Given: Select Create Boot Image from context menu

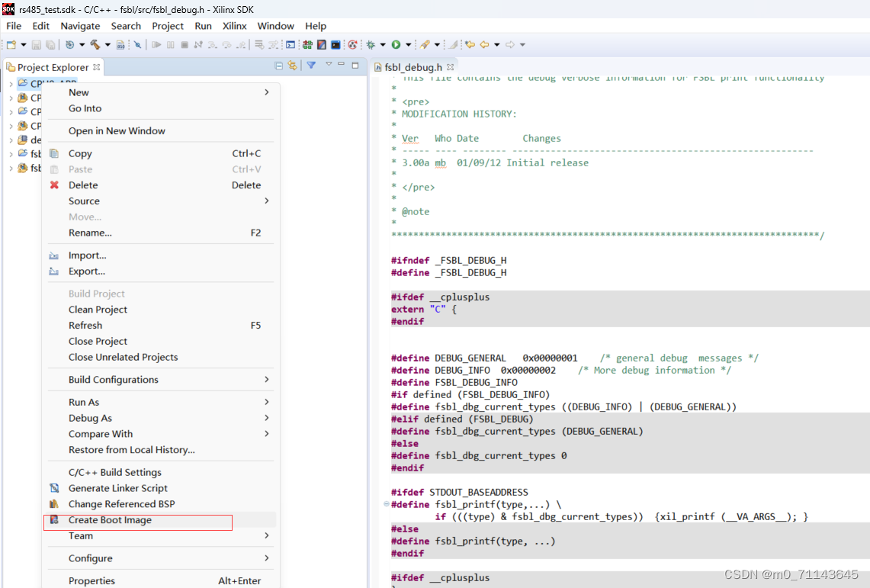Looking at the screenshot, I should click(110, 520).
